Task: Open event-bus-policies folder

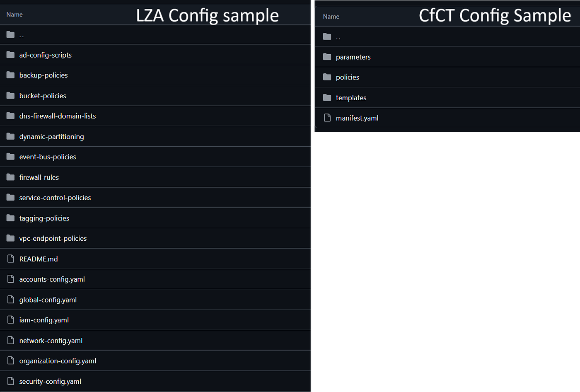Action: click(48, 157)
